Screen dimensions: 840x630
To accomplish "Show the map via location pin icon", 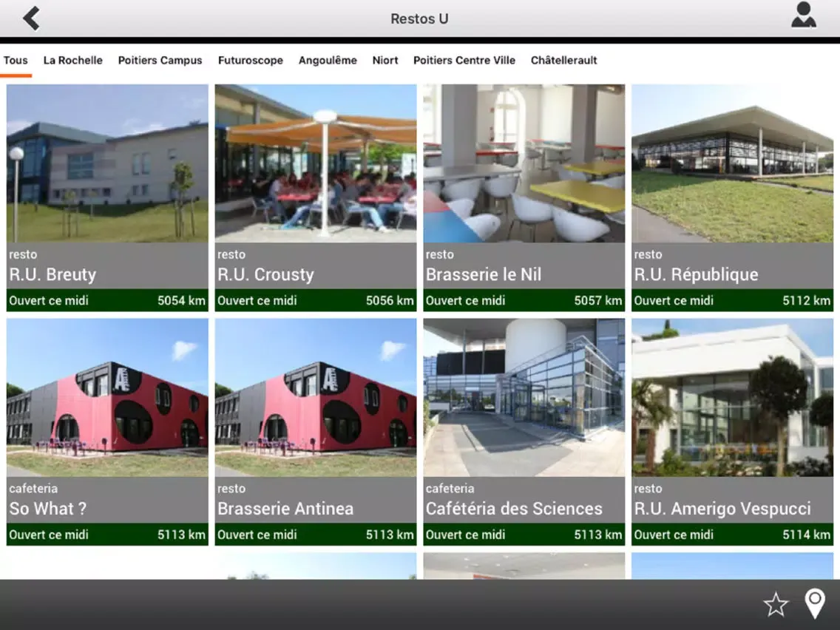I will pyautogui.click(x=815, y=603).
